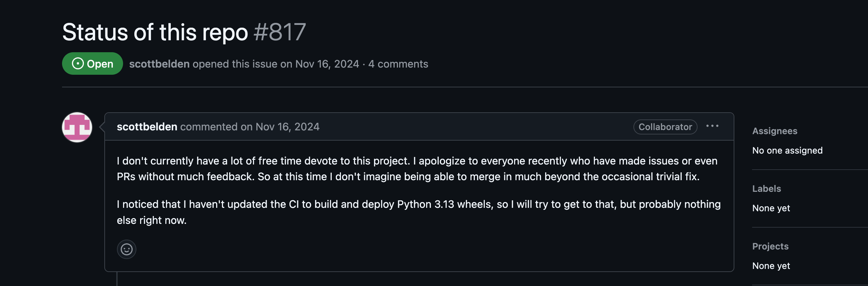Open the three-dot comment options menu

coord(712,126)
